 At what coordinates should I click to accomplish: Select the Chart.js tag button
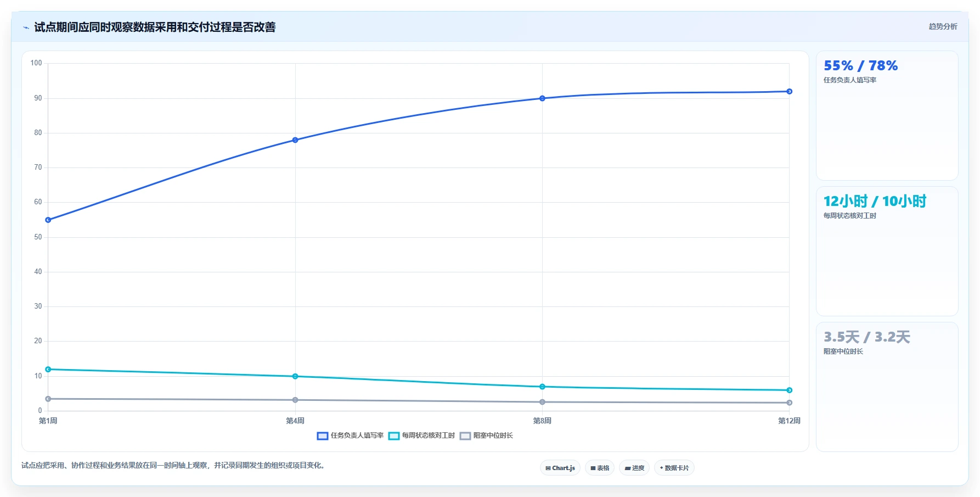click(560, 468)
